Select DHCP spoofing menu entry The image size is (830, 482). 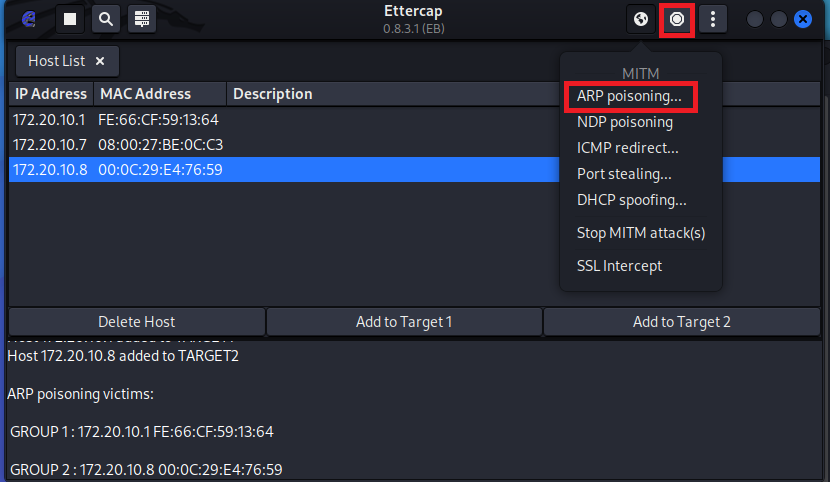(631, 200)
